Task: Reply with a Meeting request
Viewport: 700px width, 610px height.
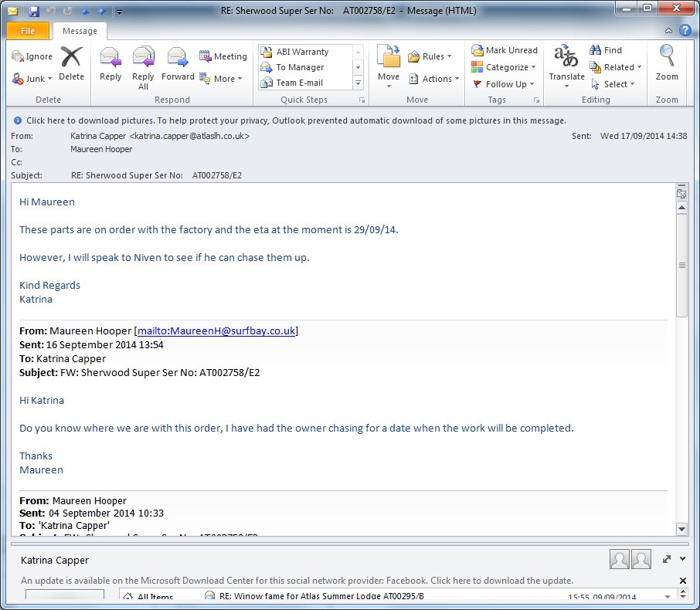Action: pyautogui.click(x=223, y=56)
